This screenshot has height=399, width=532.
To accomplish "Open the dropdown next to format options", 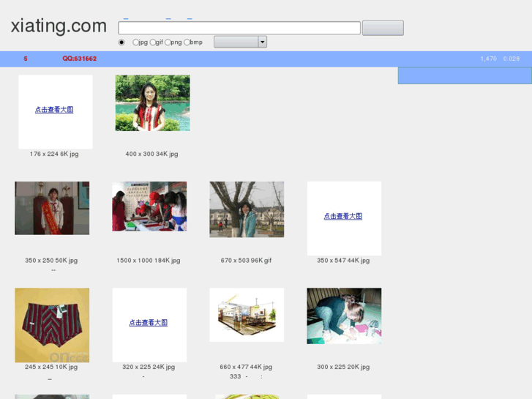I will 240,42.
